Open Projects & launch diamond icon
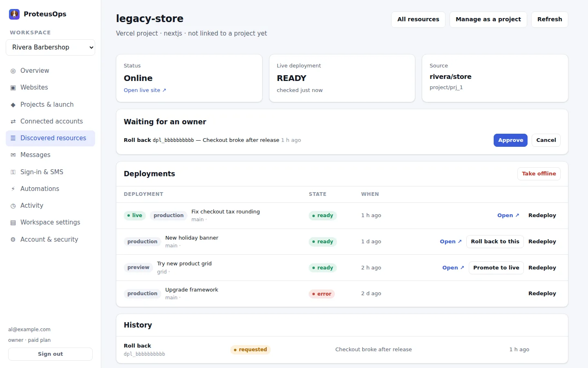The image size is (588, 368). point(13,105)
